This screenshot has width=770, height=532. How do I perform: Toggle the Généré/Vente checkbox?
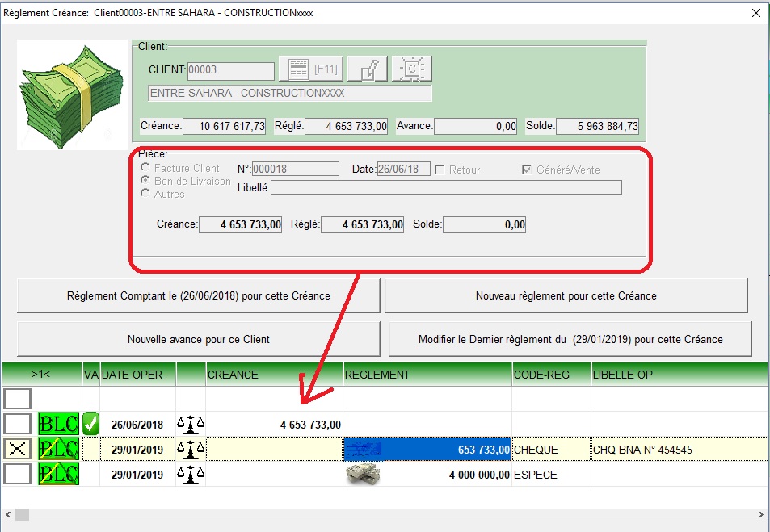click(x=527, y=170)
